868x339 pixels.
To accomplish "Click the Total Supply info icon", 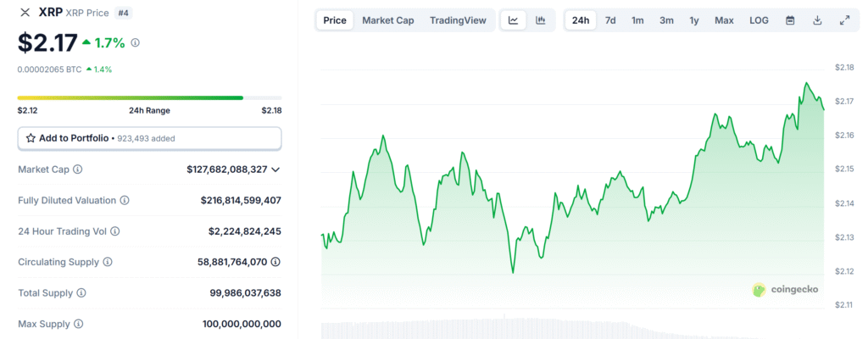I will [81, 292].
